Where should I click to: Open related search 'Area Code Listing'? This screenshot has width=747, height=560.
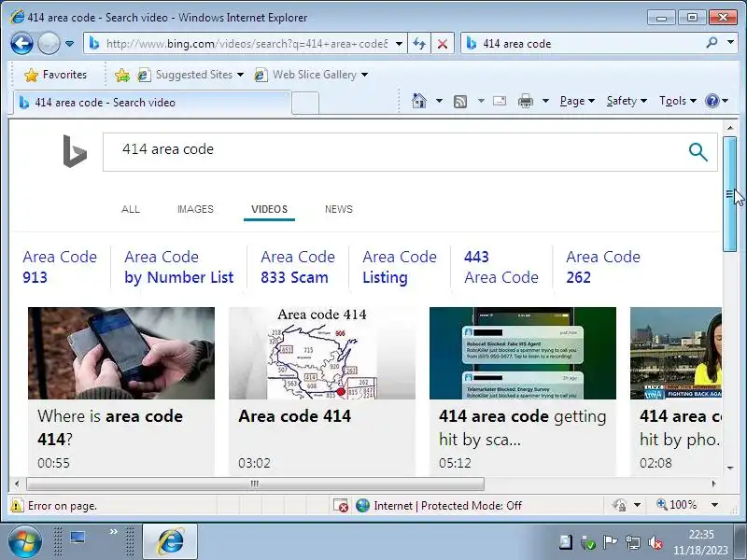400,267
